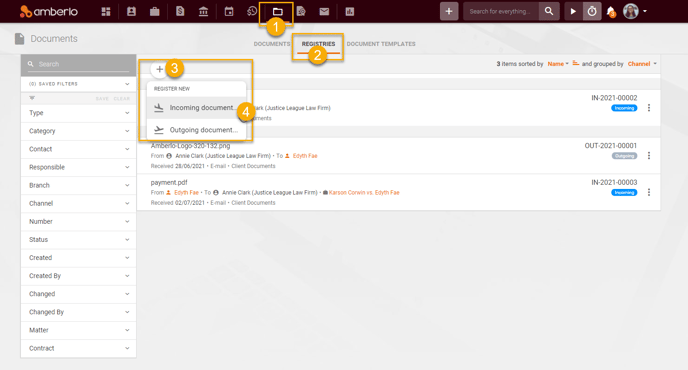This screenshot has width=688, height=370.
Task: Open options menu for OUT-2021-00001
Action: point(649,156)
